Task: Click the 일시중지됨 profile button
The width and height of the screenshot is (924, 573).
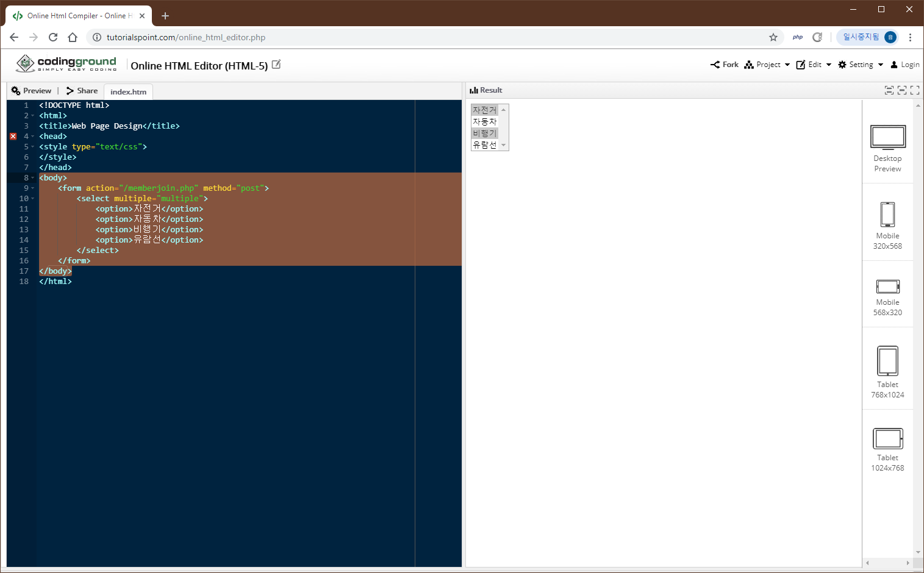Action: point(868,37)
